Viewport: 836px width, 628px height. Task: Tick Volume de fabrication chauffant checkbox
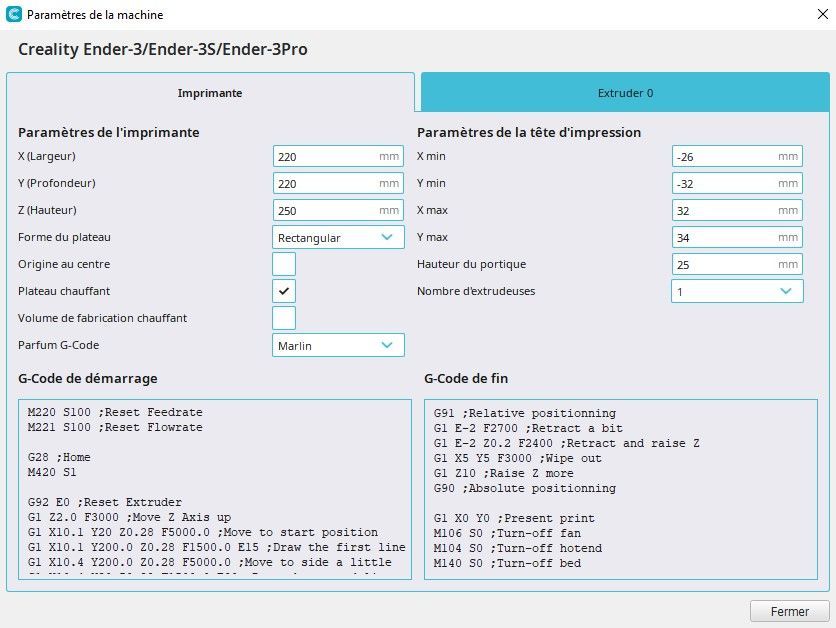point(284,318)
